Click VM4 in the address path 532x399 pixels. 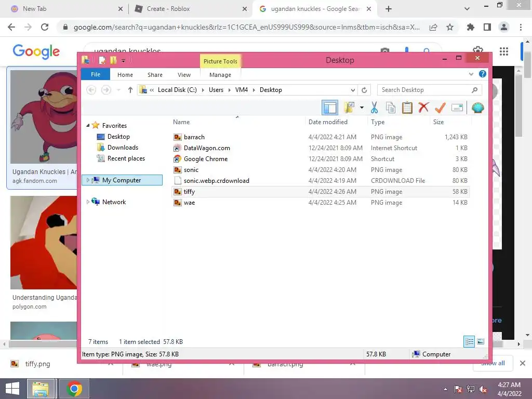241,90
